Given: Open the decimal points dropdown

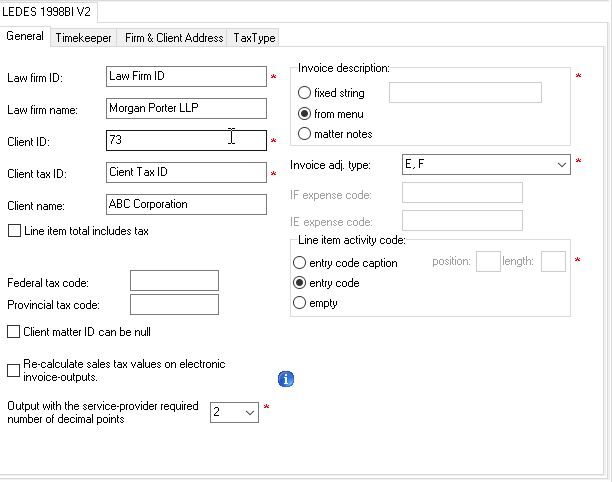Looking at the screenshot, I should [x=234, y=413].
